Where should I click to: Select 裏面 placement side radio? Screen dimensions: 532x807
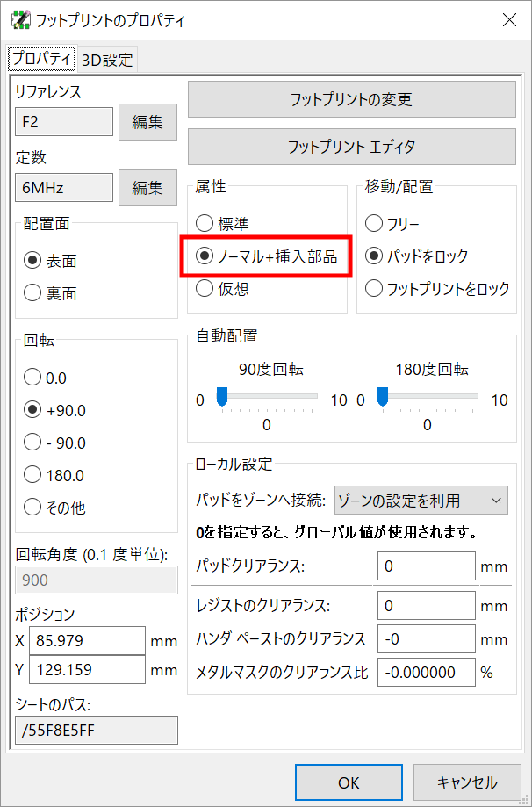click(50, 293)
